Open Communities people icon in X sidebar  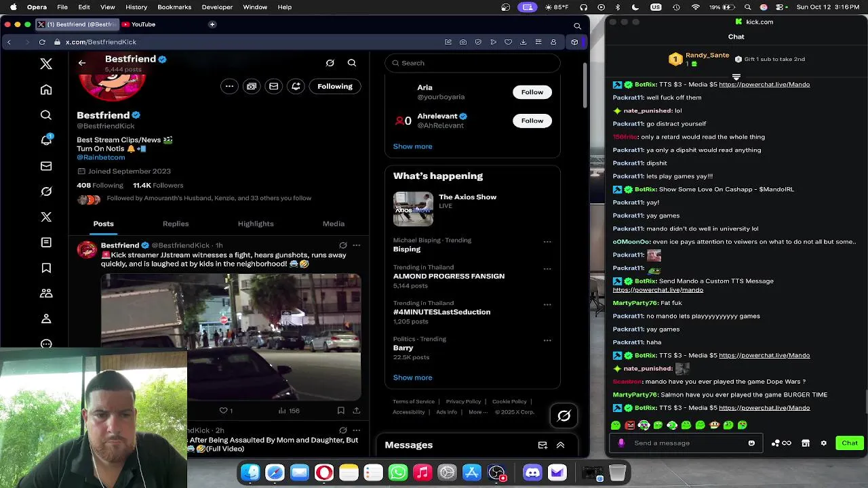[46, 293]
